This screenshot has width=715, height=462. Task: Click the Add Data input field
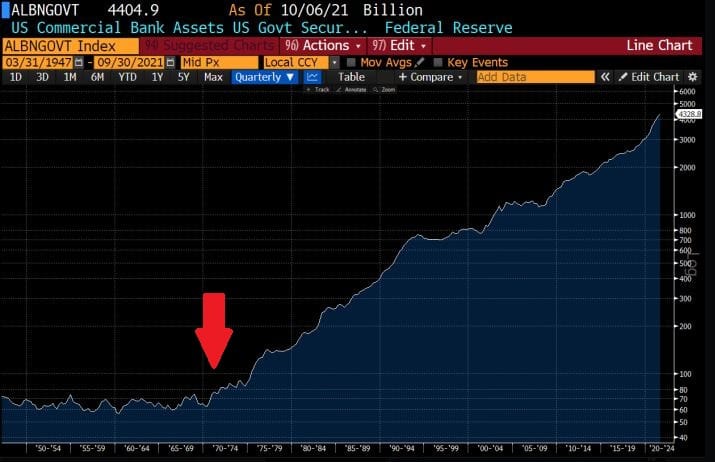click(x=535, y=77)
